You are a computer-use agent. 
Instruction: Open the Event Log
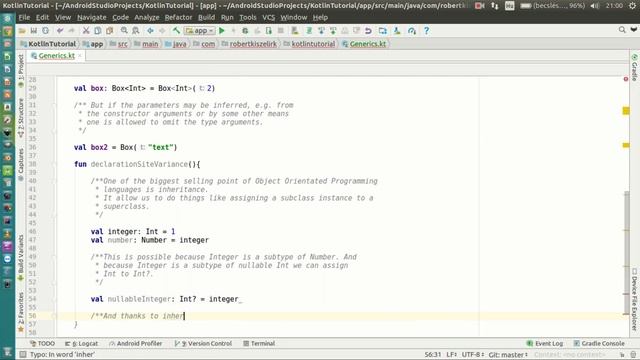[544, 344]
